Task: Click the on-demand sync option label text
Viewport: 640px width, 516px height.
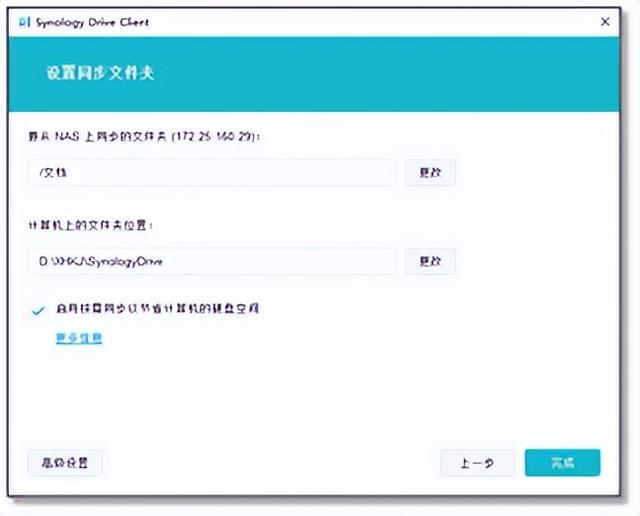Action: point(158,309)
